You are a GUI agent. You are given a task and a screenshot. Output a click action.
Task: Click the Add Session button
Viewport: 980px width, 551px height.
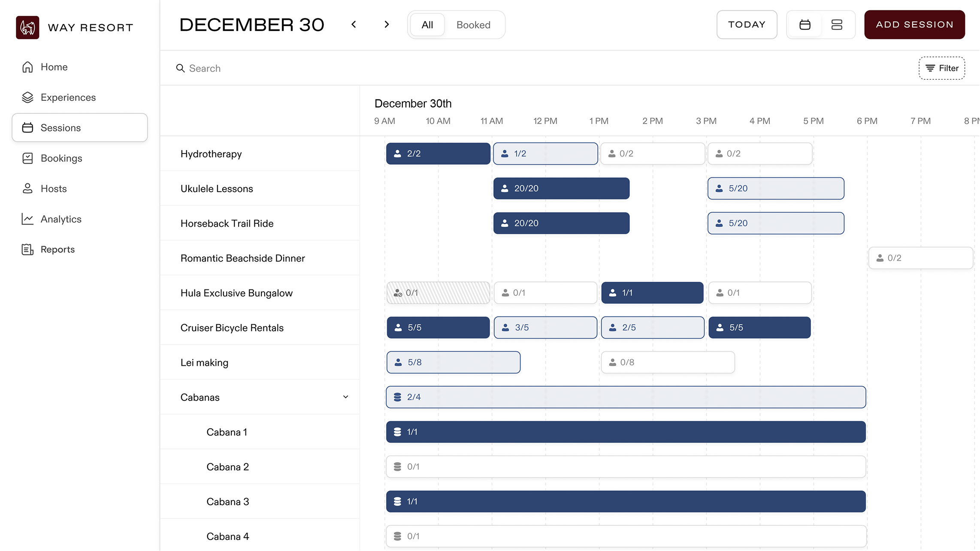pos(914,24)
